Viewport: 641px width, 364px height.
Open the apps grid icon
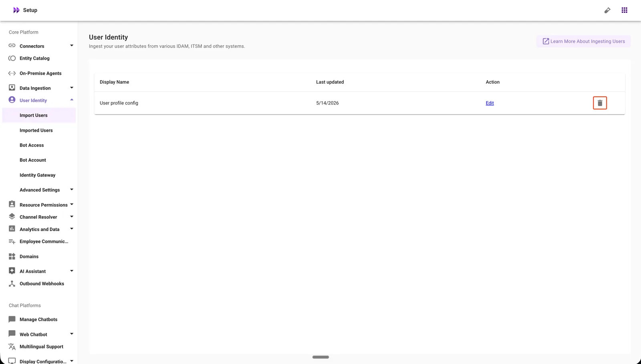[x=624, y=10]
